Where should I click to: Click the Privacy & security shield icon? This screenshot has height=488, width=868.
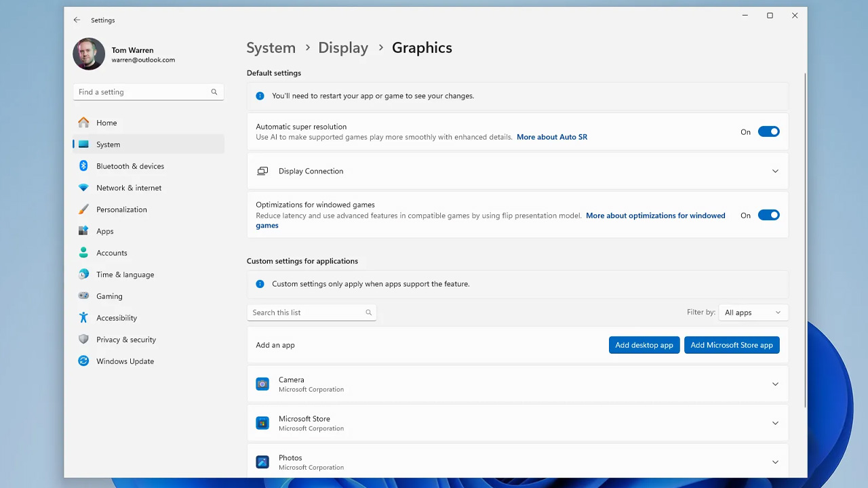point(83,340)
